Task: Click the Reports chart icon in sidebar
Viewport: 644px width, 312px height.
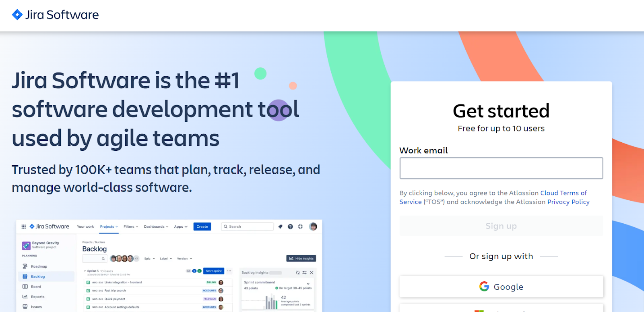Action: coord(25,297)
